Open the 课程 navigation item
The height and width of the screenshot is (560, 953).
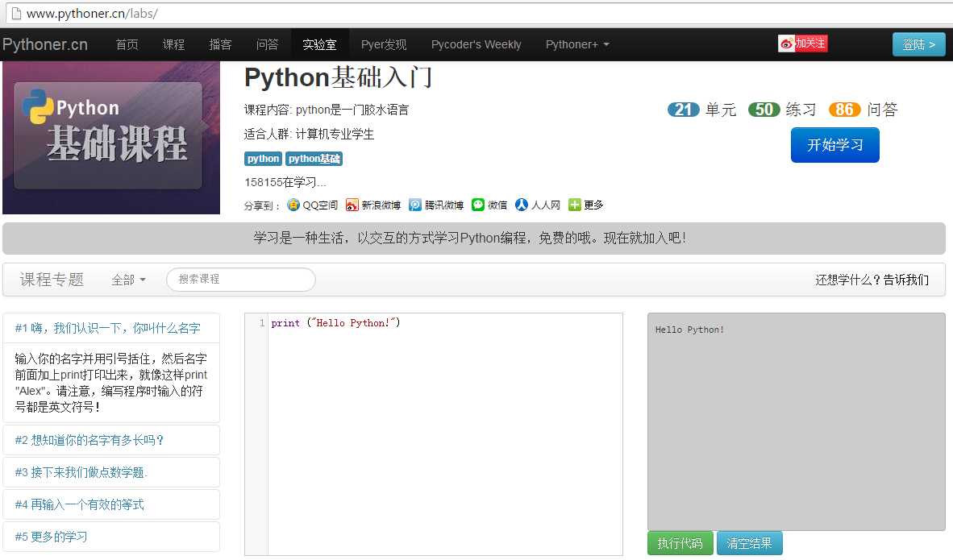pyautogui.click(x=173, y=44)
